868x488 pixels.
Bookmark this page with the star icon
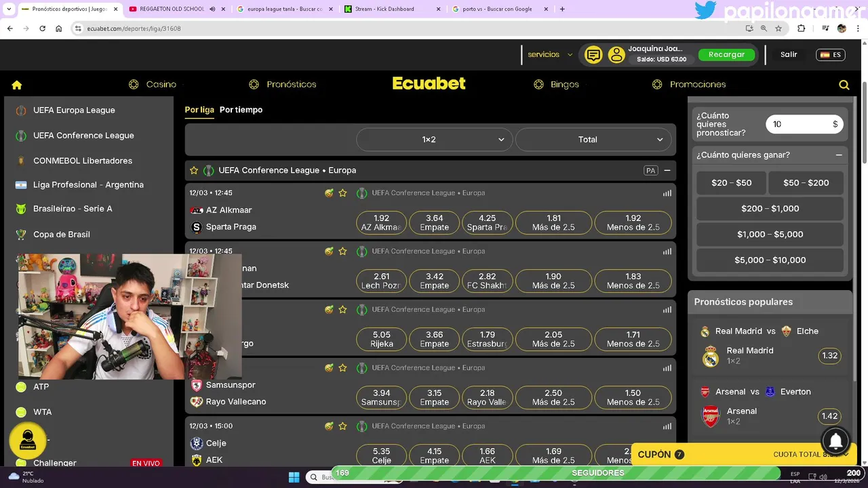(x=778, y=28)
